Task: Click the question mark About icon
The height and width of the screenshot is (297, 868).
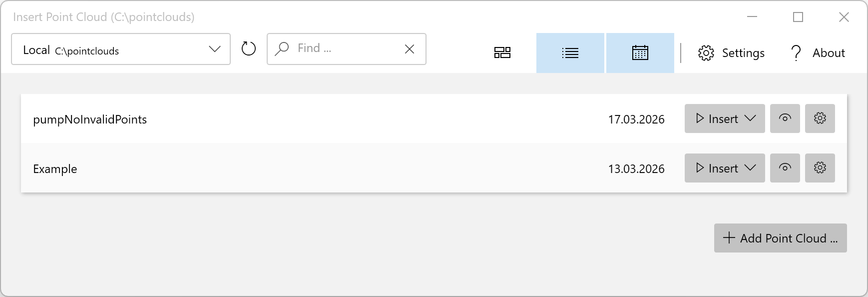Action: coord(796,52)
